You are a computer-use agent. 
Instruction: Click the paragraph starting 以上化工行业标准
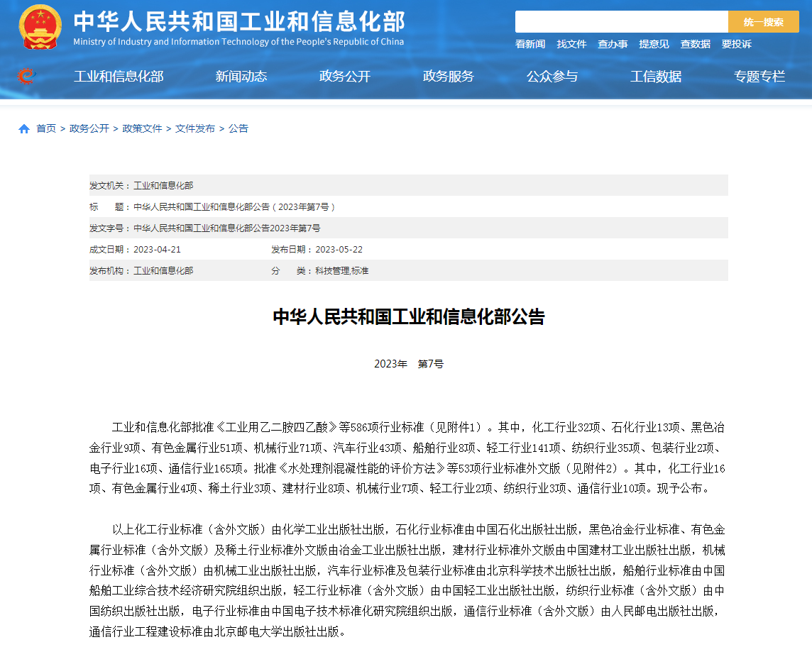point(407,580)
